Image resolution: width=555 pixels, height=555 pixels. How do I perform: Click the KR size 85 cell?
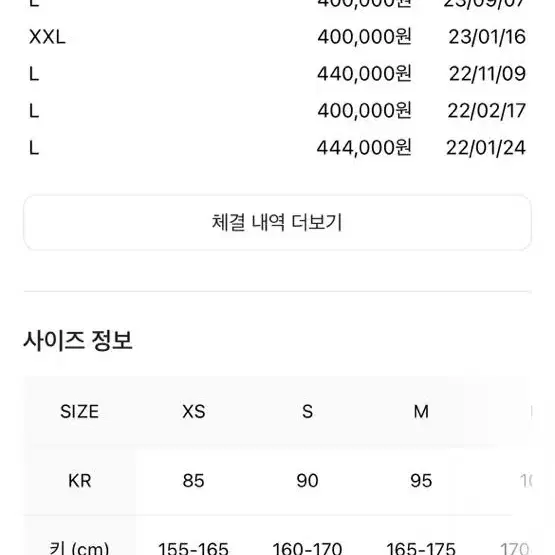(x=194, y=481)
